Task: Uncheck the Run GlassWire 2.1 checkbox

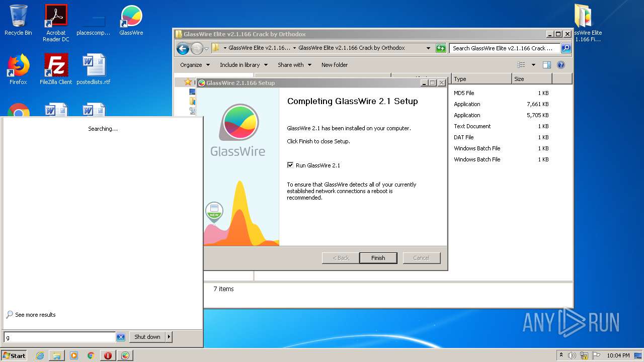Action: [290, 165]
